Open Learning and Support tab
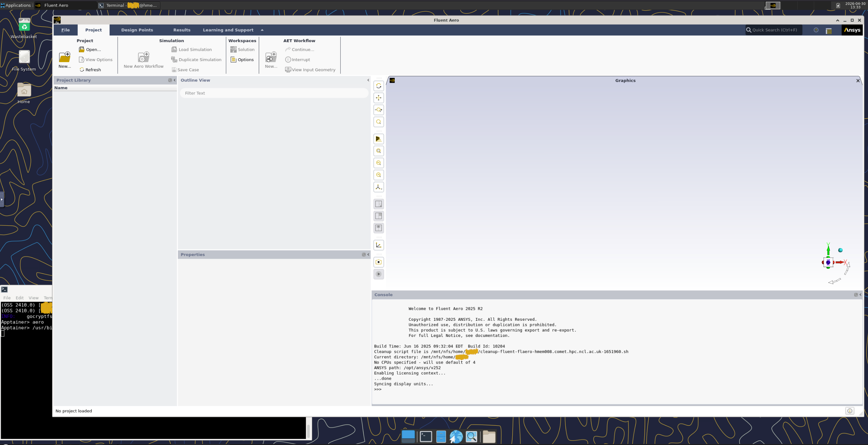The width and height of the screenshot is (868, 445). [228, 30]
